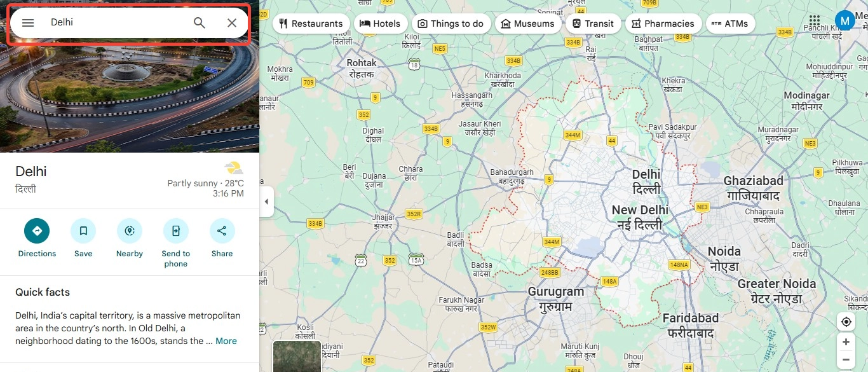The height and width of the screenshot is (372, 868).
Task: Select the Restaurants filter chip
Action: click(311, 24)
